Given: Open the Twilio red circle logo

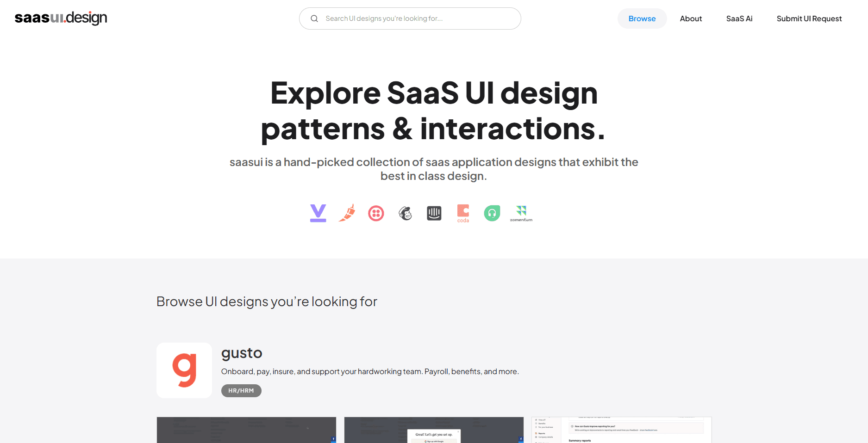Looking at the screenshot, I should click(376, 213).
